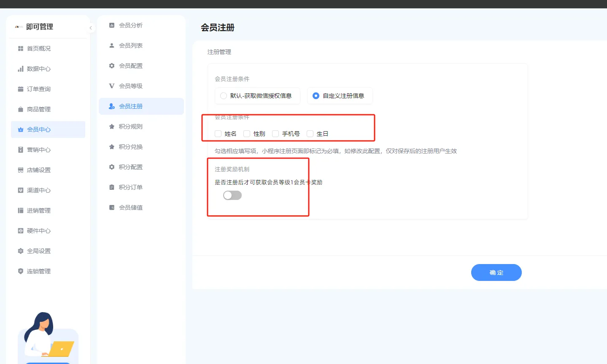This screenshot has height=364, width=607.
Task: Click the 会员列表 person icon
Action: click(x=112, y=46)
